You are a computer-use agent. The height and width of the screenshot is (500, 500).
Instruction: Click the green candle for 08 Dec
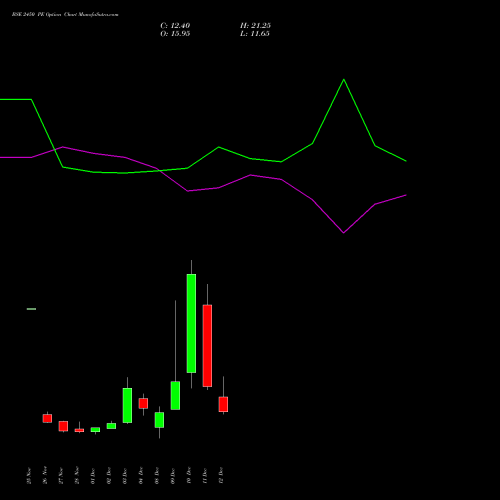tap(159, 420)
